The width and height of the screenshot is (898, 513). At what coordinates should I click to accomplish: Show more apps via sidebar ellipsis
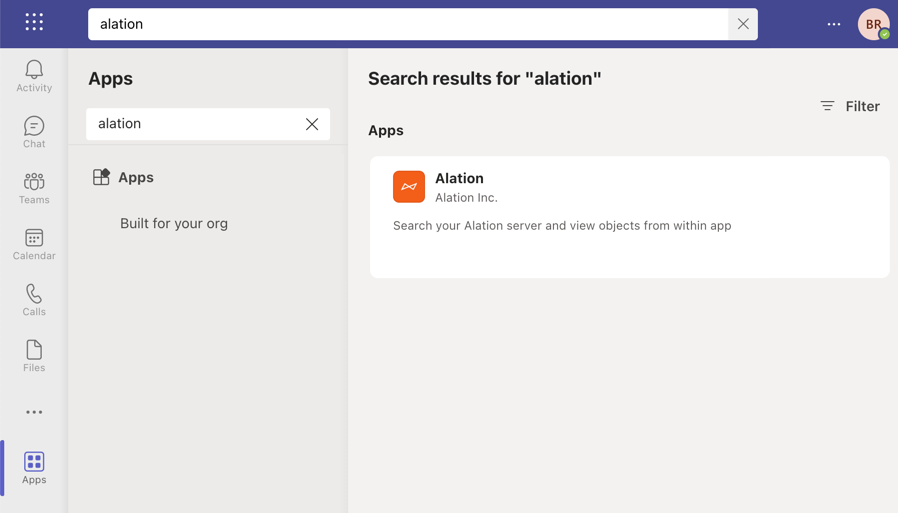pyautogui.click(x=34, y=412)
